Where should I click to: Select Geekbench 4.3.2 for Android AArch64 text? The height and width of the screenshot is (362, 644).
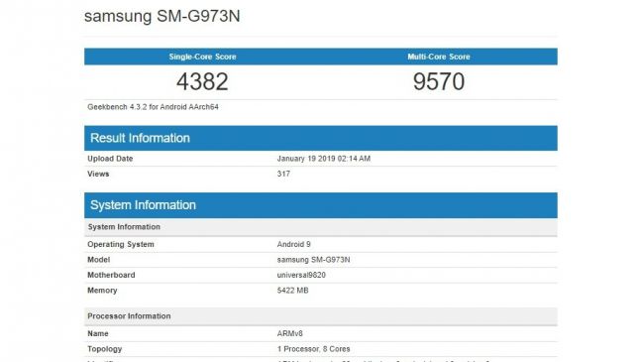point(153,107)
